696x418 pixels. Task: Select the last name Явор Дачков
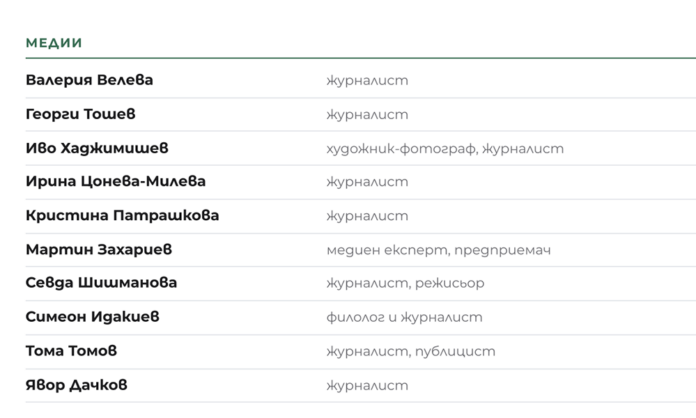76,385
